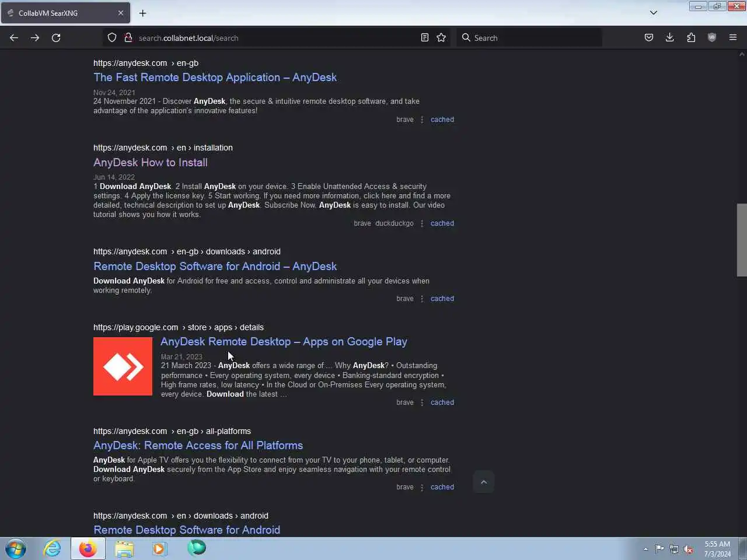Open AnyDesk: Remote Access for All Platforms
The width and height of the screenshot is (747, 560).
point(198,446)
